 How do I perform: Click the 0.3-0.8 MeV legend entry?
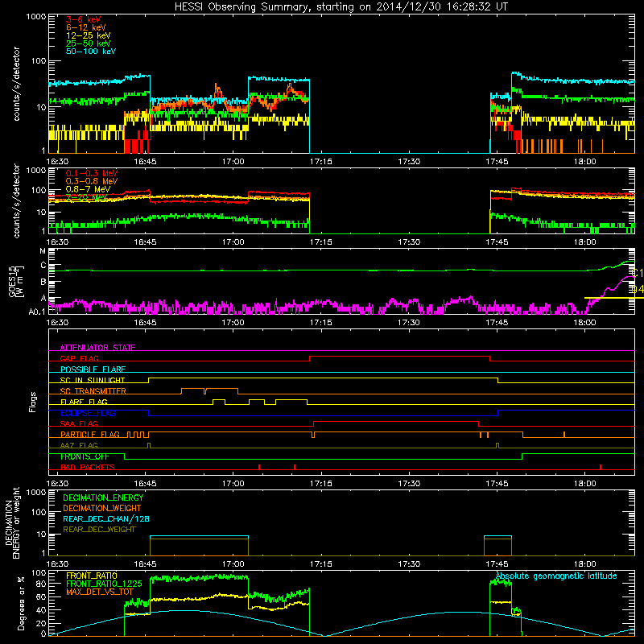click(92, 181)
